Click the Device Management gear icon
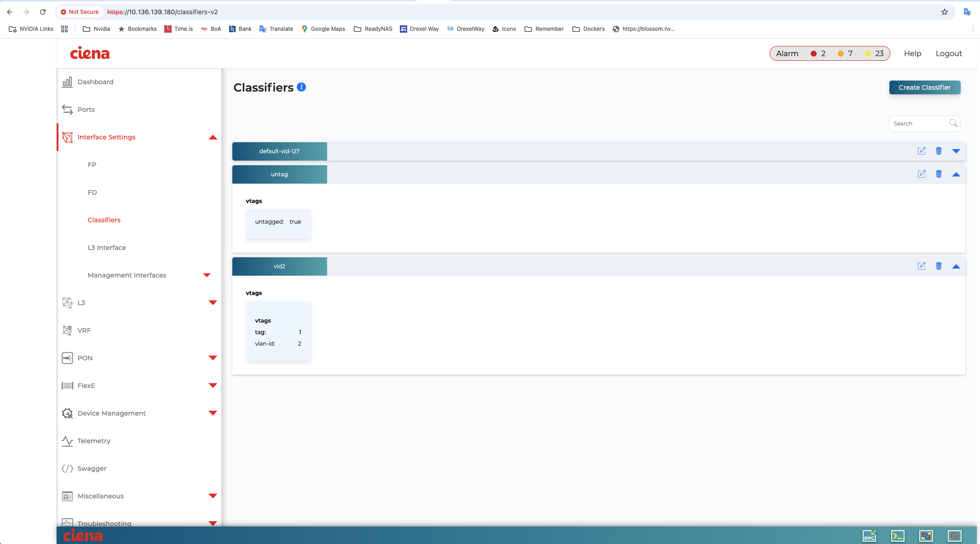This screenshot has height=544, width=980. [x=67, y=413]
